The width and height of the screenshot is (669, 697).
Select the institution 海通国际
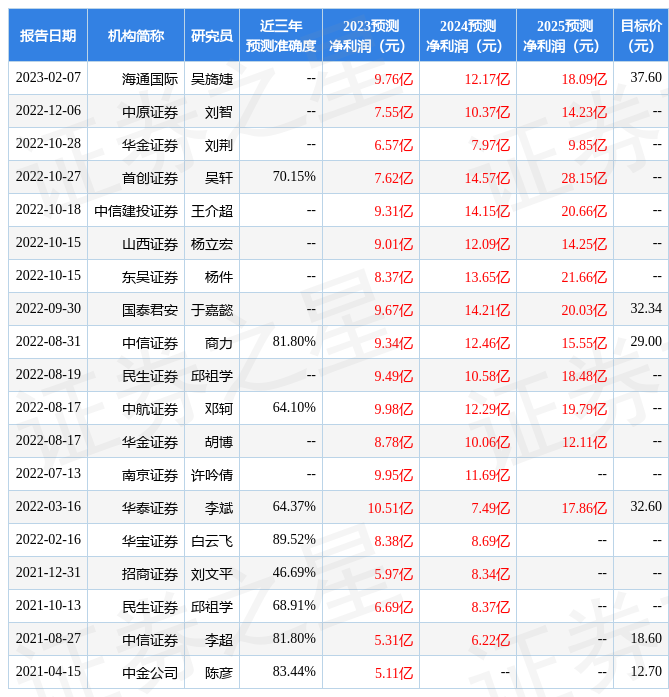[150, 79]
